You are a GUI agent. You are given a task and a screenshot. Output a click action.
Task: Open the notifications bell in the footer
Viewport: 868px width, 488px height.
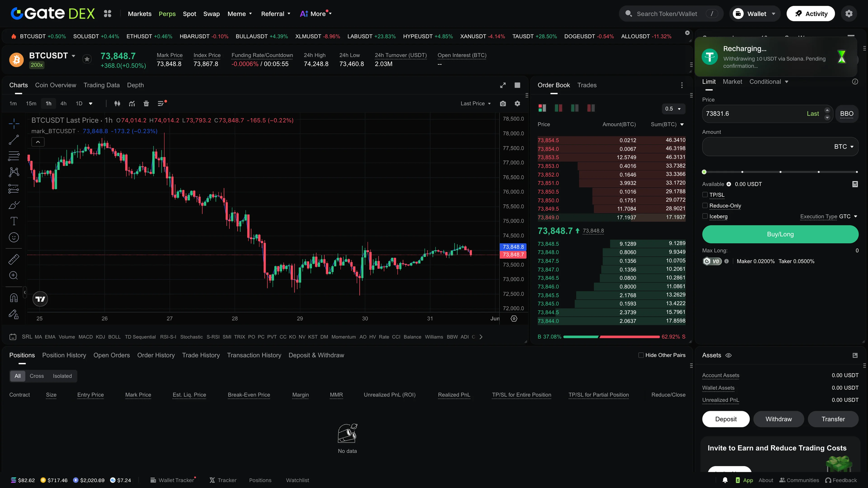(725, 480)
